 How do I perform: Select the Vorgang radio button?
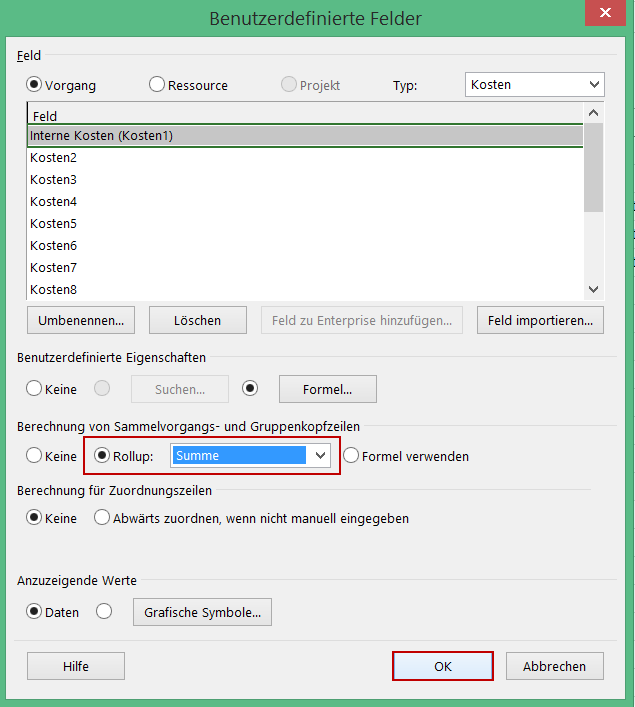35,85
